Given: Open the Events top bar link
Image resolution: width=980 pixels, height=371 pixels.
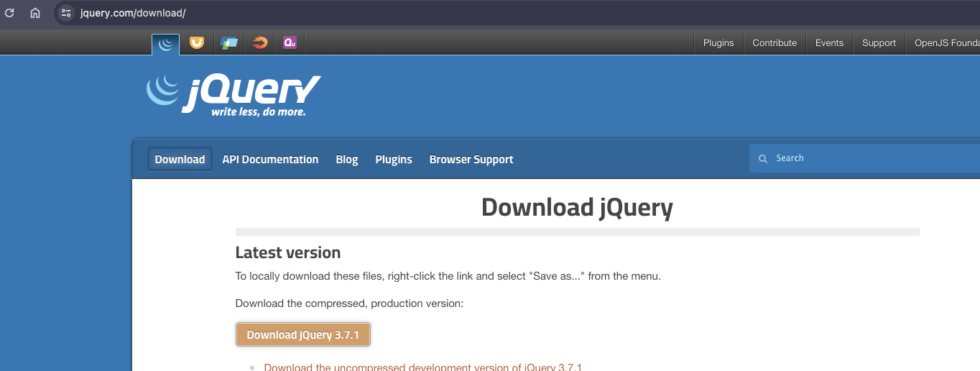Looking at the screenshot, I should (829, 42).
